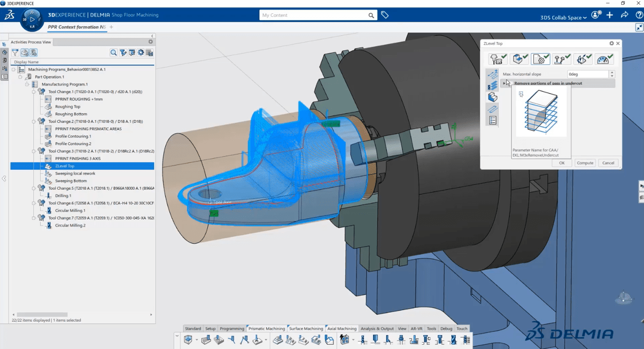Viewport: 644px width, 349px height.
Task: Open the macros tab with approach arrows
Action: pos(583,59)
